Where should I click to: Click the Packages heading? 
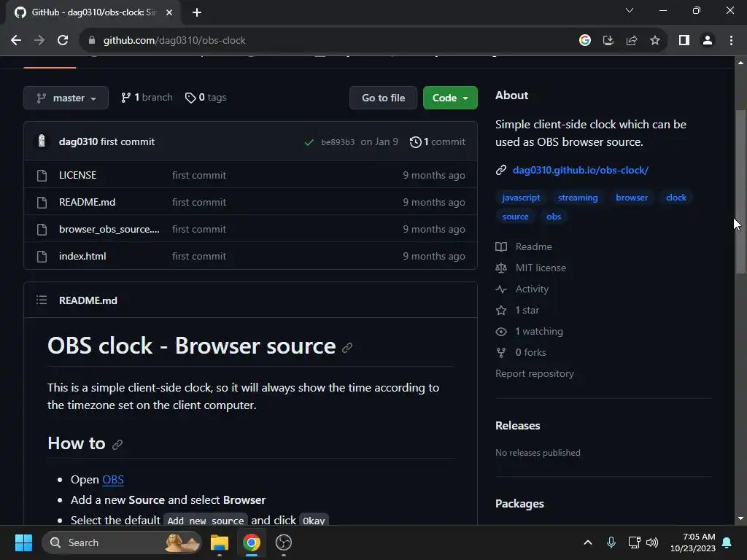tap(519, 504)
